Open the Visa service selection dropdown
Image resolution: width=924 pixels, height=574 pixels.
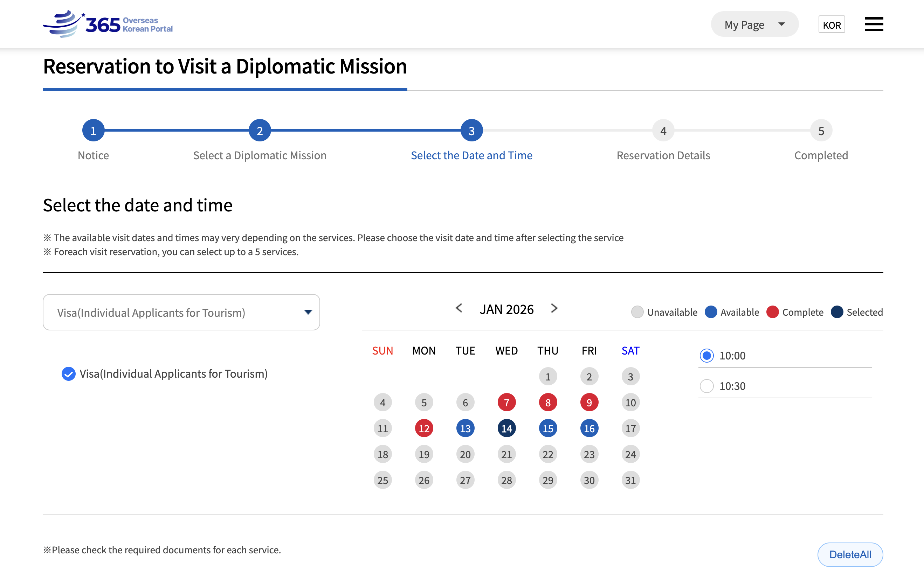(x=181, y=312)
